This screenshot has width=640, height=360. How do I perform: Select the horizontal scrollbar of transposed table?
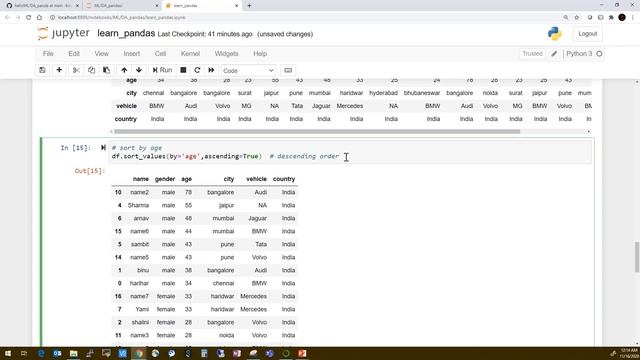pos(317,131)
